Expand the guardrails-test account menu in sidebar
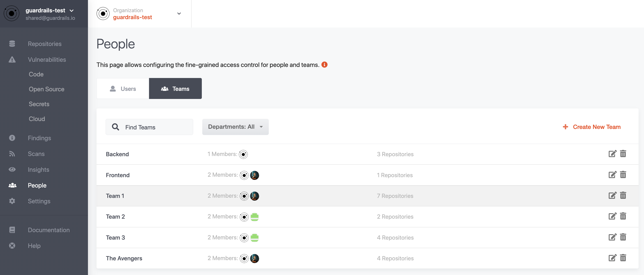This screenshot has height=275, width=644. [71, 11]
